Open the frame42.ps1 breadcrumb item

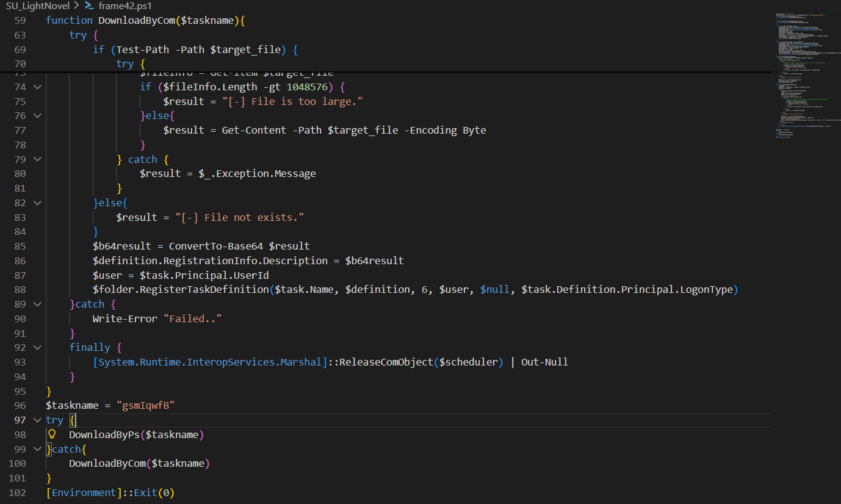[x=125, y=6]
